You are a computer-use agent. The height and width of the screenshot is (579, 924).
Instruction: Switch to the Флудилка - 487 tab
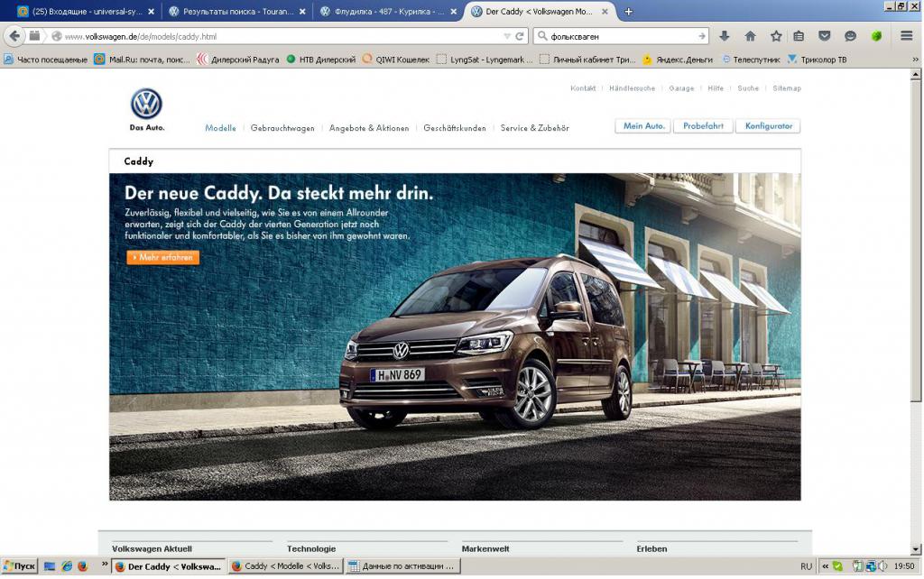coord(388,11)
